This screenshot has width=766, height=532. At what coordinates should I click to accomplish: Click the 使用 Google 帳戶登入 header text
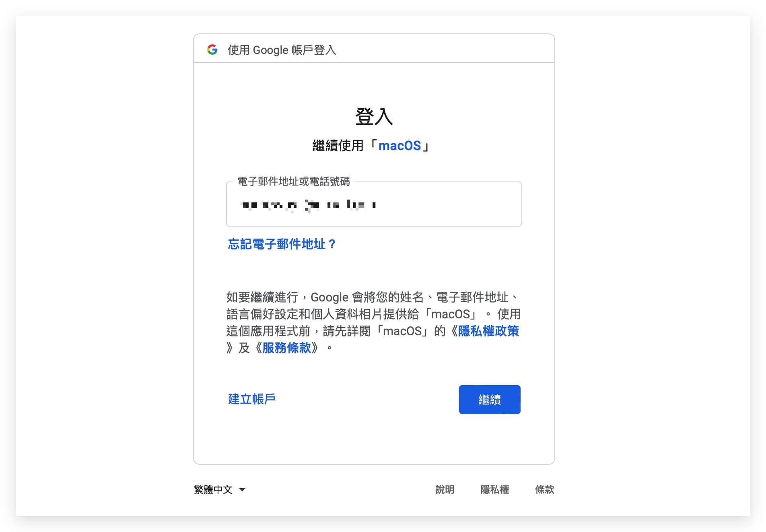point(282,50)
